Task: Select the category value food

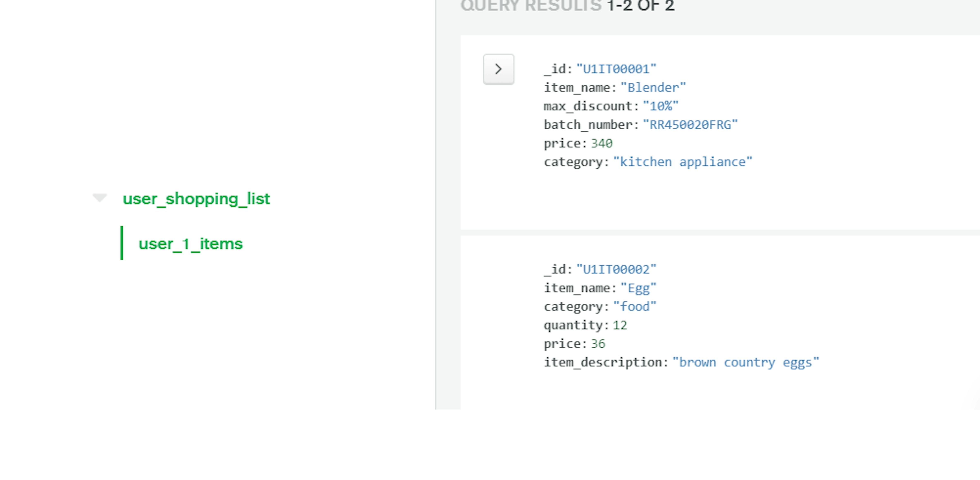Action: (x=636, y=307)
